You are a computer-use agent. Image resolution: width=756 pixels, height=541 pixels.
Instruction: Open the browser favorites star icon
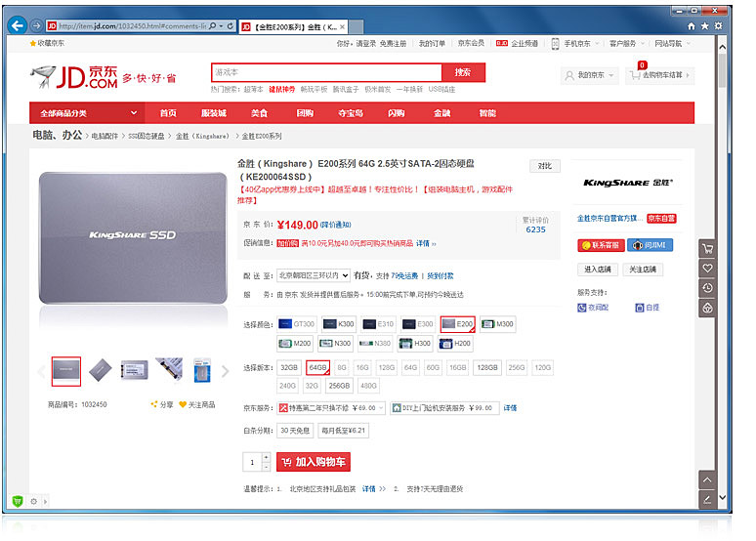[x=705, y=26]
